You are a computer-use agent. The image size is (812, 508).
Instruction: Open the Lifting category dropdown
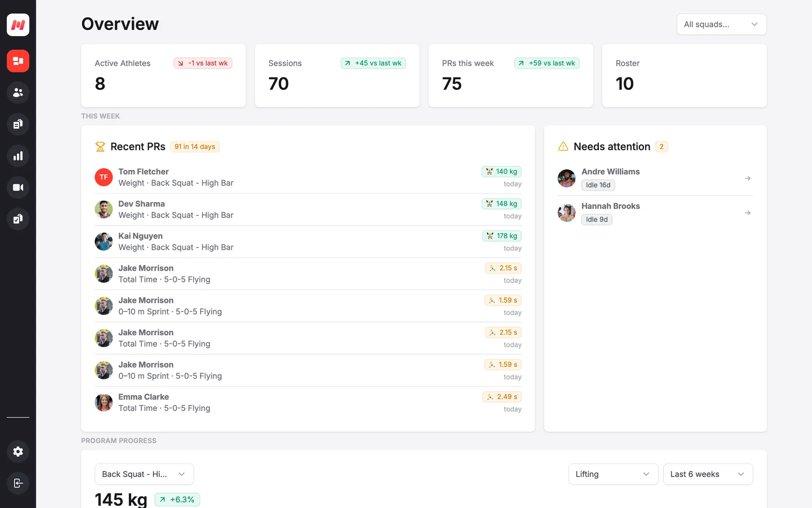coord(613,474)
